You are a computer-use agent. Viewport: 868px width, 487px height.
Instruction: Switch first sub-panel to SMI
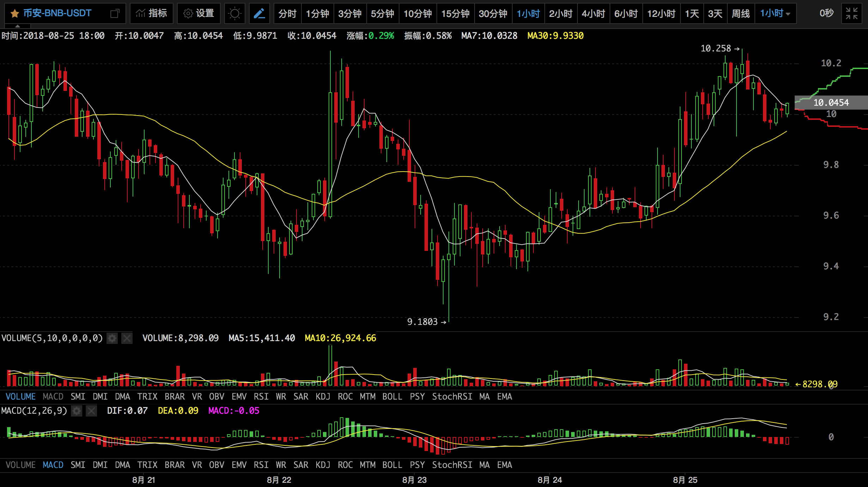[x=78, y=397]
